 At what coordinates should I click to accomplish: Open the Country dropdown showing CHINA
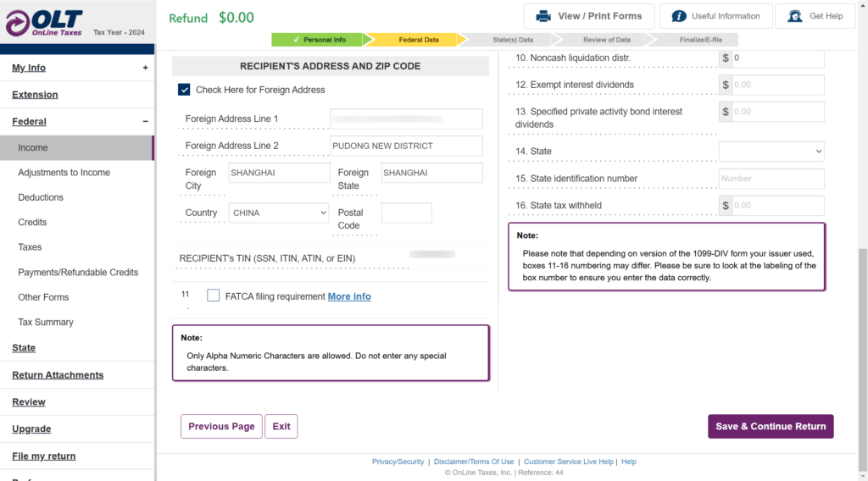coord(279,213)
